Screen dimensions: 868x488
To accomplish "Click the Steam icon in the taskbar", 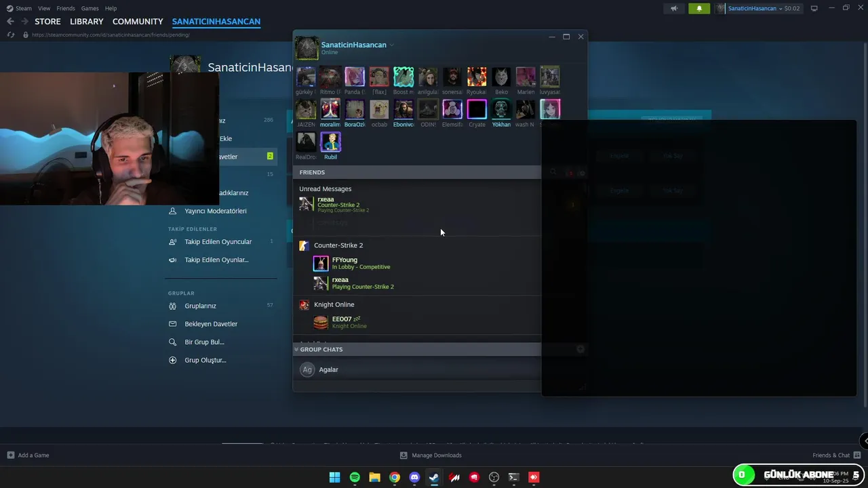I will coord(434,477).
